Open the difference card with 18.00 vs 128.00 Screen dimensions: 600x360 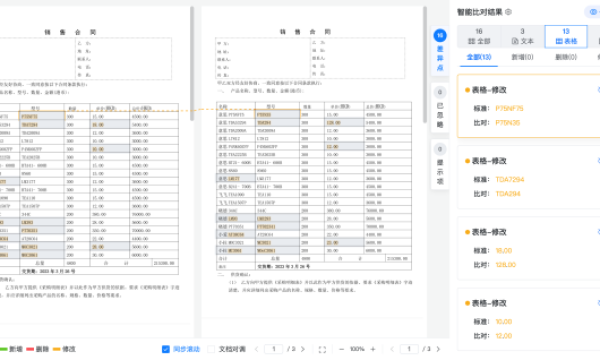click(528, 248)
